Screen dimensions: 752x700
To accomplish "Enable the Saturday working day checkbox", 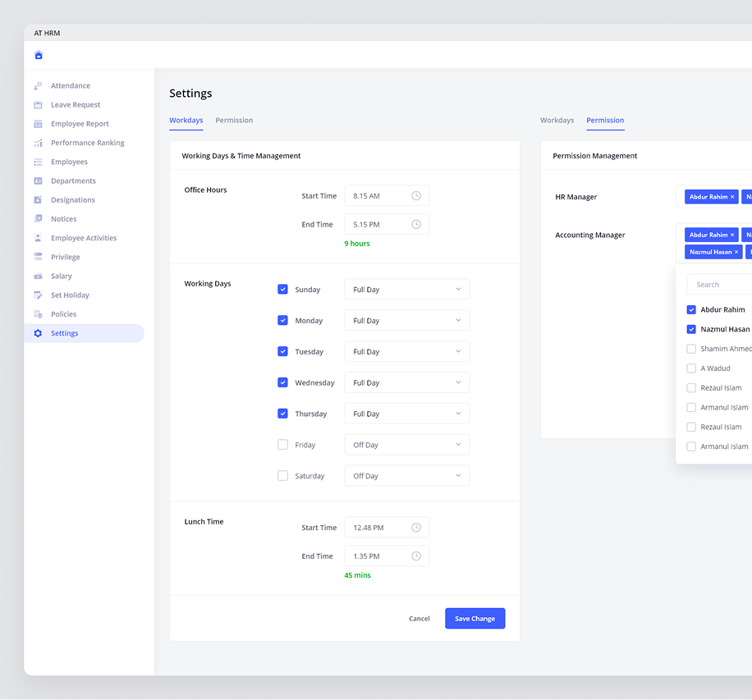I will point(283,476).
